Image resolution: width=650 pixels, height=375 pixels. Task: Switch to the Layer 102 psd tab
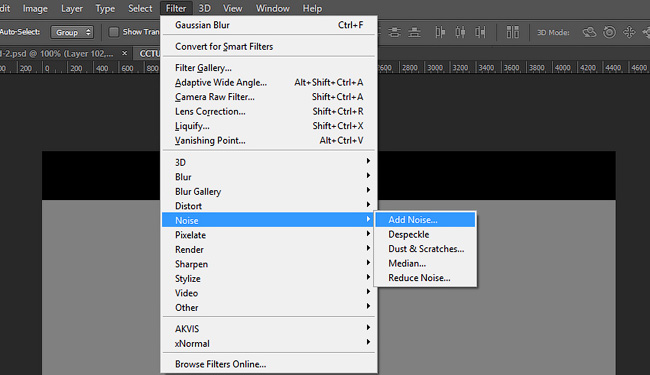coord(57,53)
